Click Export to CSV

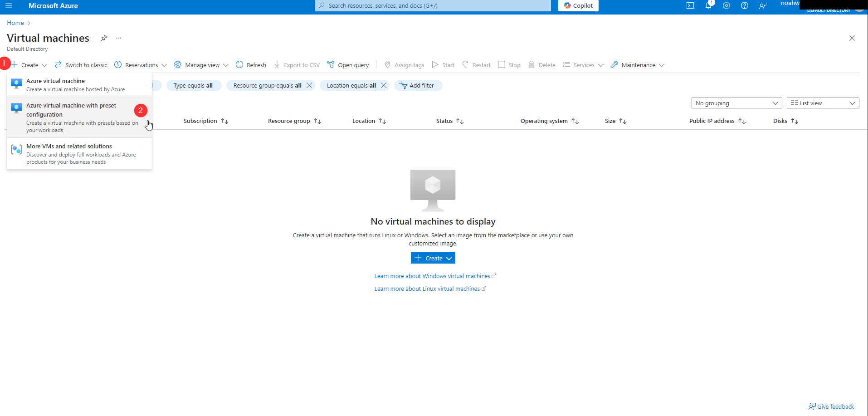point(297,65)
